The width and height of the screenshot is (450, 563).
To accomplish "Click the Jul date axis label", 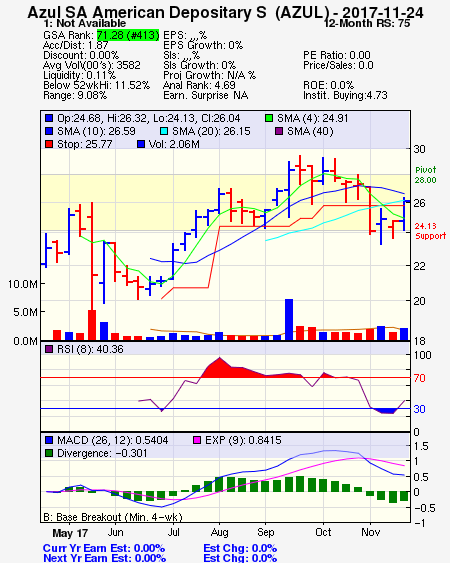I will tap(173, 532).
